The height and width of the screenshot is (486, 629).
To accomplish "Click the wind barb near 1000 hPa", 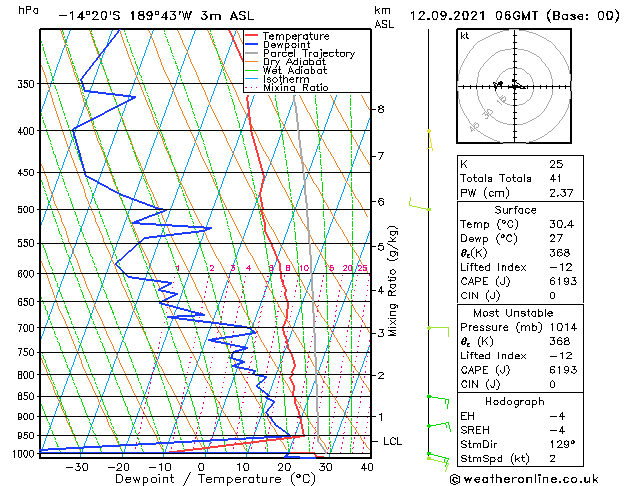I will point(438,460).
